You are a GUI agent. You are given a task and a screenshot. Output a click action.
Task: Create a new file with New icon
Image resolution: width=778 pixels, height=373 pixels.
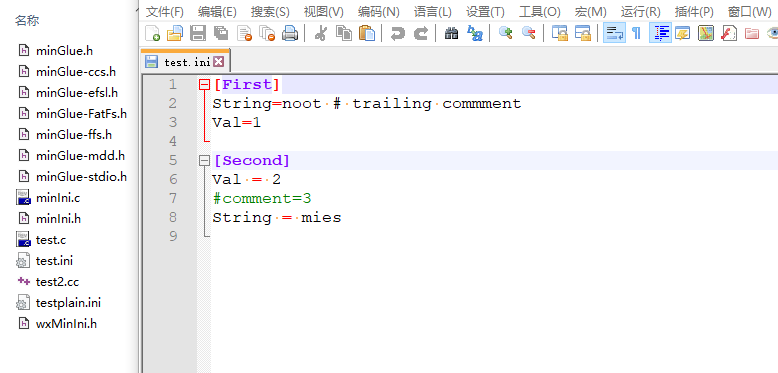pos(152,33)
